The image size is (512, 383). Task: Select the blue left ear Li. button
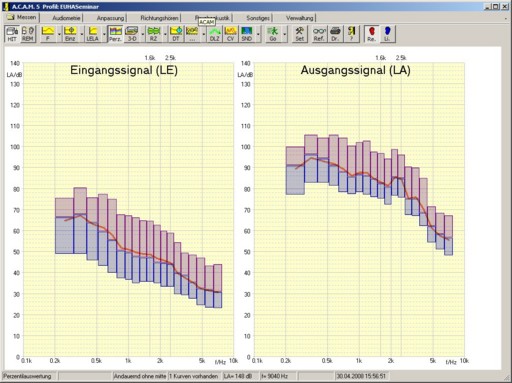[x=387, y=34]
